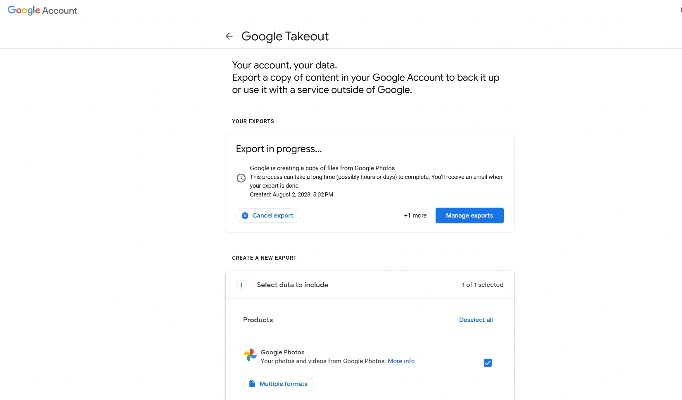682x400 pixels.
Task: Click the Products section label
Action: point(258,320)
